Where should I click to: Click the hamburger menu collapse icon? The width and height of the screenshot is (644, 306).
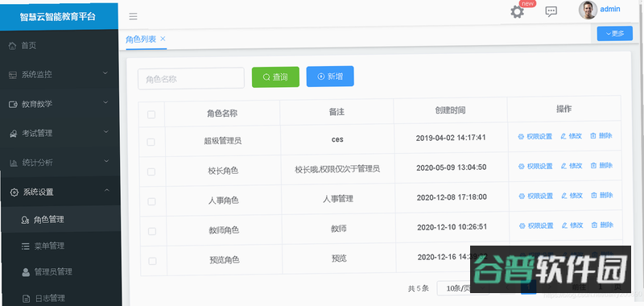[133, 16]
